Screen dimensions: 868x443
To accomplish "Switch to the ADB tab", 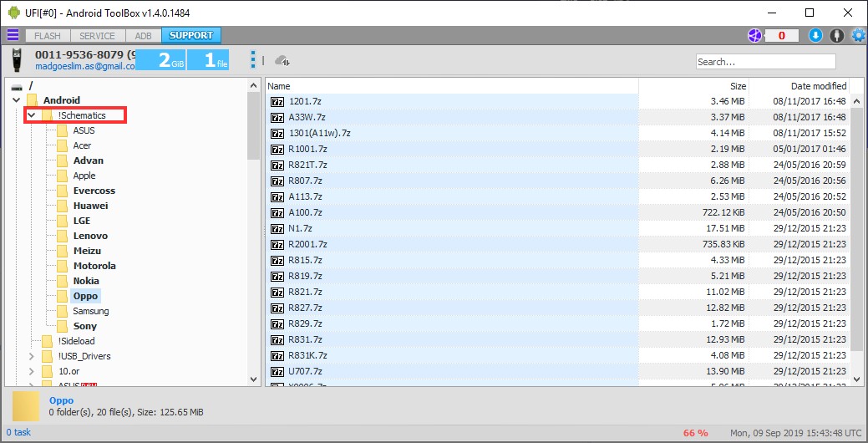I will point(144,35).
